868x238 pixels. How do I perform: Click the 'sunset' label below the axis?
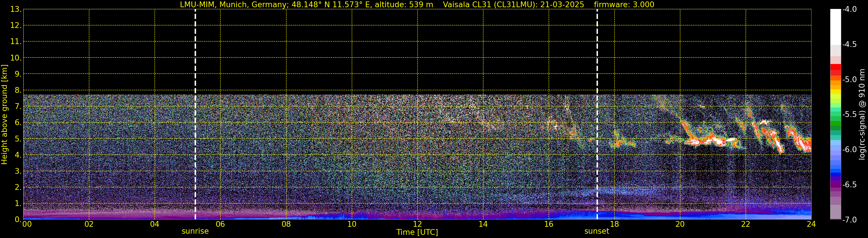(597, 231)
